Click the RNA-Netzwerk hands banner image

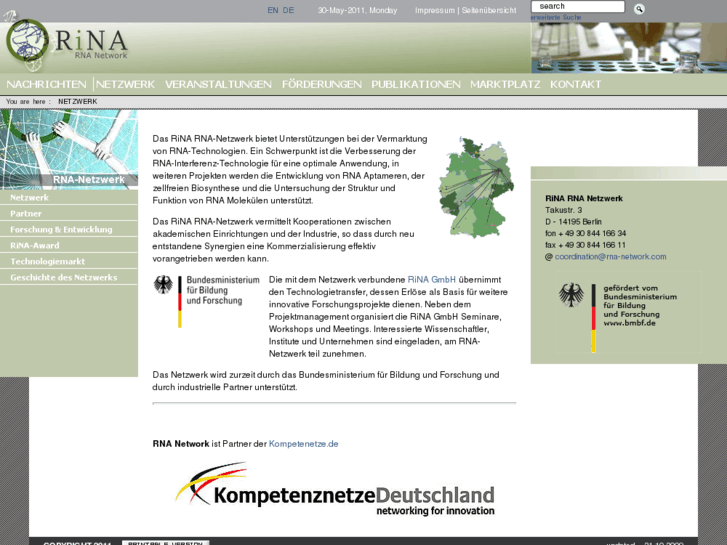tap(69, 149)
